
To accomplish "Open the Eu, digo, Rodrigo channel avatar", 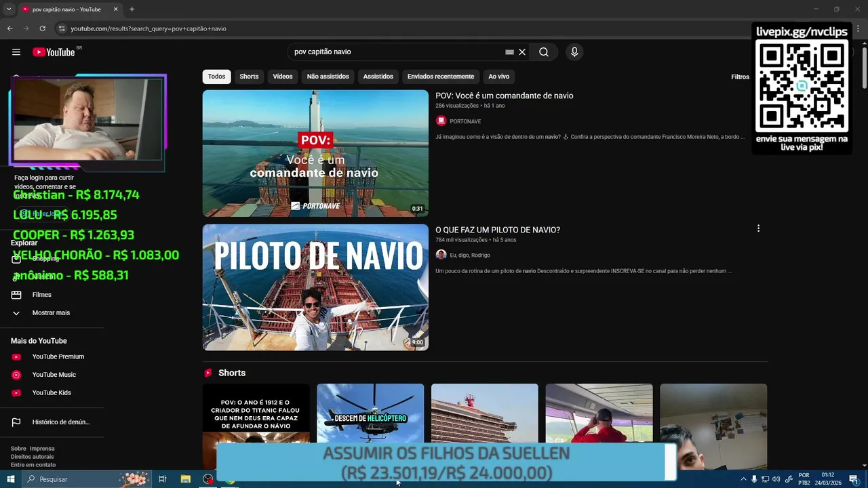I will (x=441, y=255).
